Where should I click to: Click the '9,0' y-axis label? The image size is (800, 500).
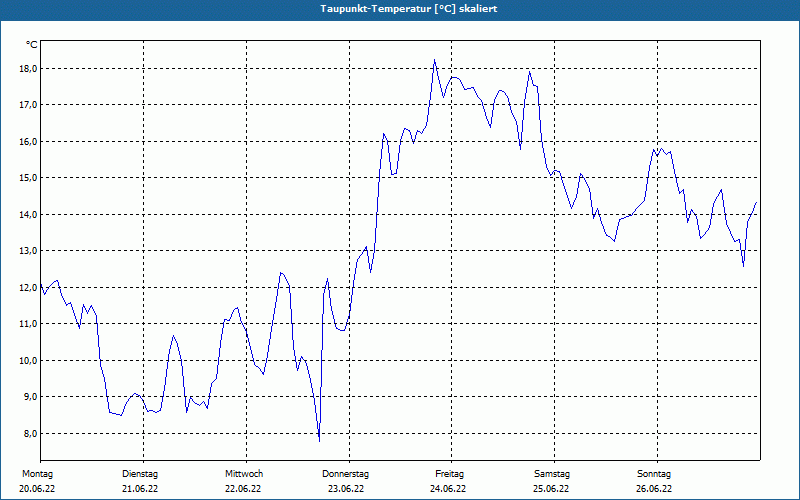point(30,396)
